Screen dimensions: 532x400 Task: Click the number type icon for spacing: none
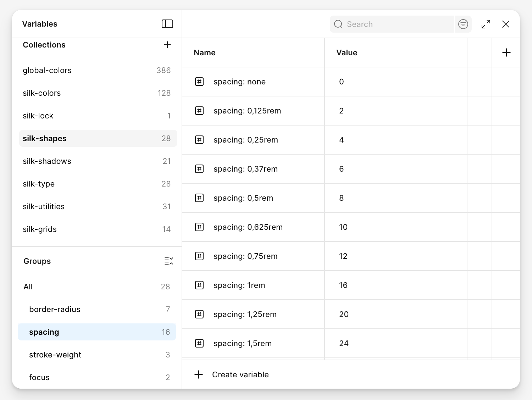[x=199, y=82]
